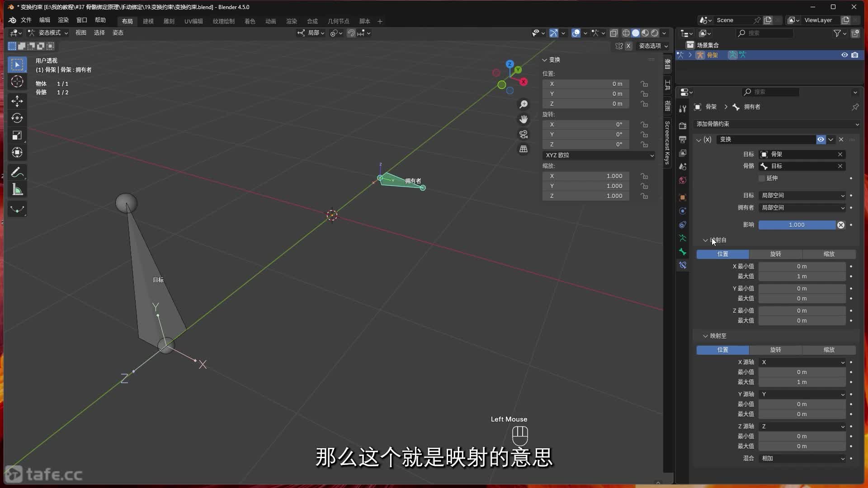Open the Render properties tab
868x488 pixels.
(x=683, y=126)
